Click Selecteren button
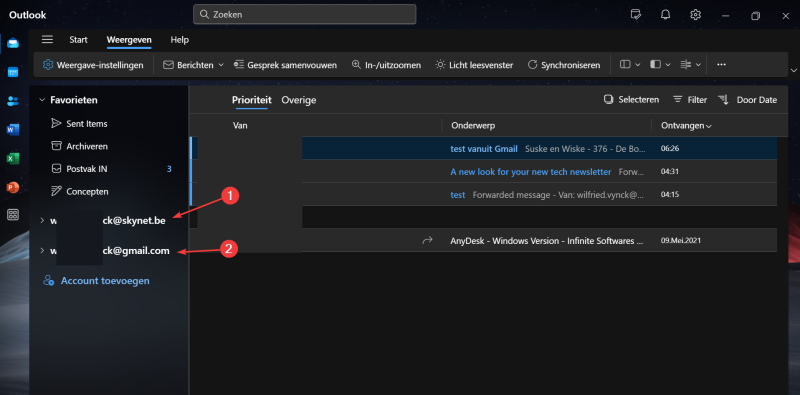Image resolution: width=800 pixels, height=395 pixels. 631,100
